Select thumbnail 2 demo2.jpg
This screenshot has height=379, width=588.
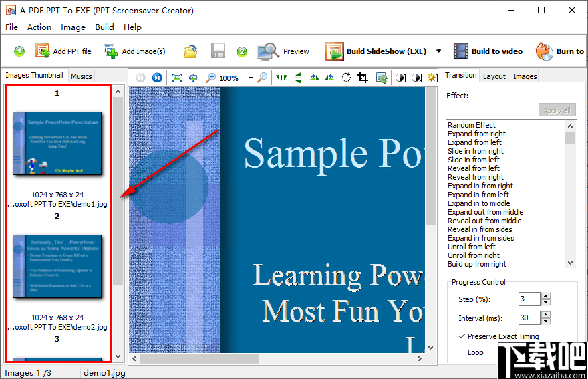pos(57,271)
